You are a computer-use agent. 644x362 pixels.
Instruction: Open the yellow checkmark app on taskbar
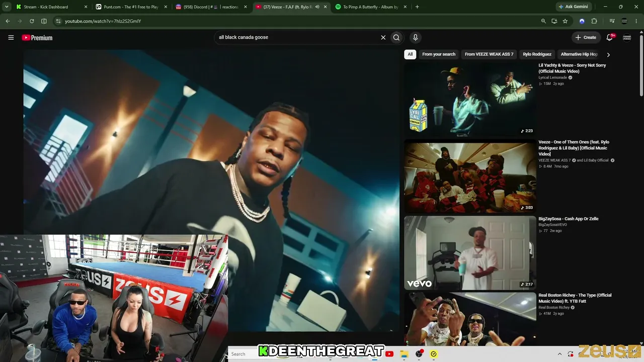434,354
